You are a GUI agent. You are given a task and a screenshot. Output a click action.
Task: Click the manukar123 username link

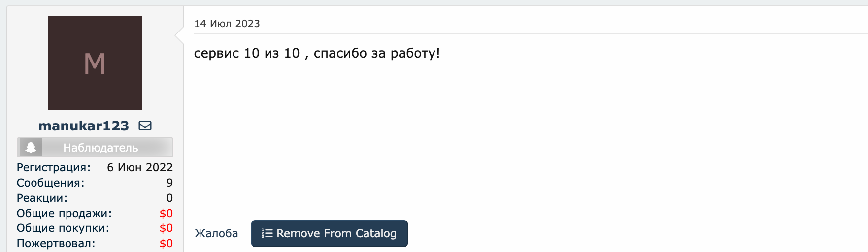click(84, 126)
